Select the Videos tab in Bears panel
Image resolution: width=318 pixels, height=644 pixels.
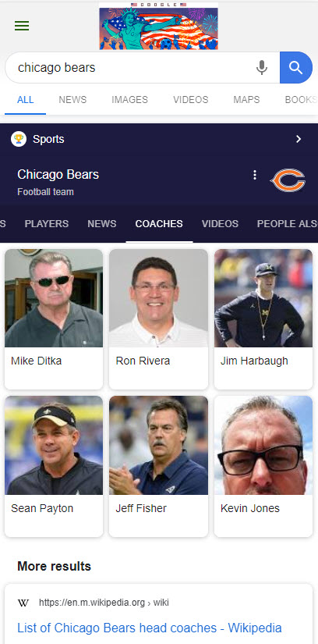pos(220,224)
